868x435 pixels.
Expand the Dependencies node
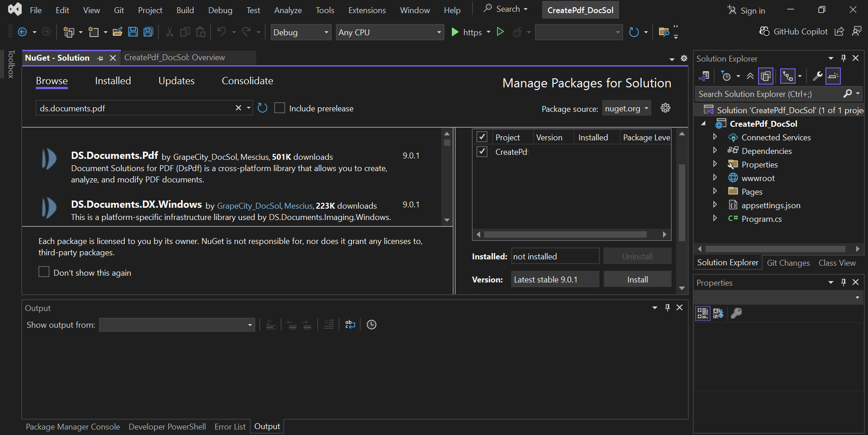tap(715, 150)
